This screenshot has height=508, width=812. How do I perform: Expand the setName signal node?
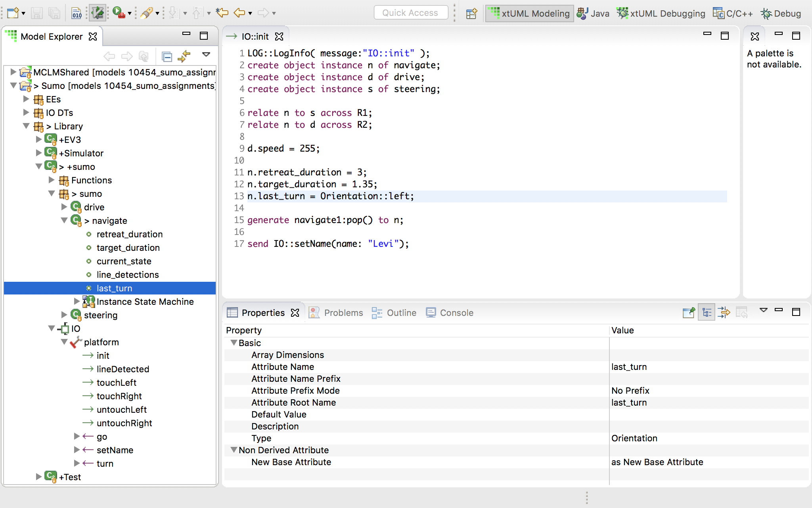point(77,450)
